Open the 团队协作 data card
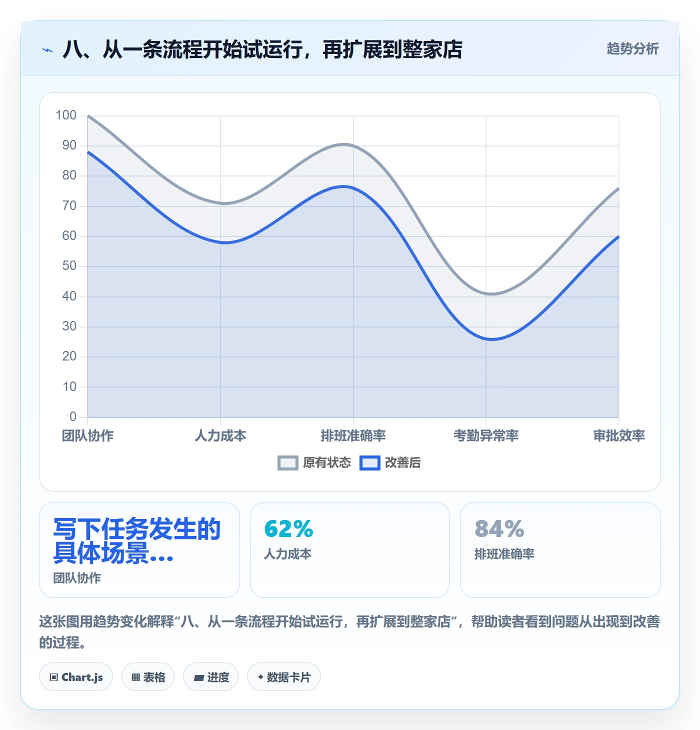700x730 pixels. click(x=139, y=550)
